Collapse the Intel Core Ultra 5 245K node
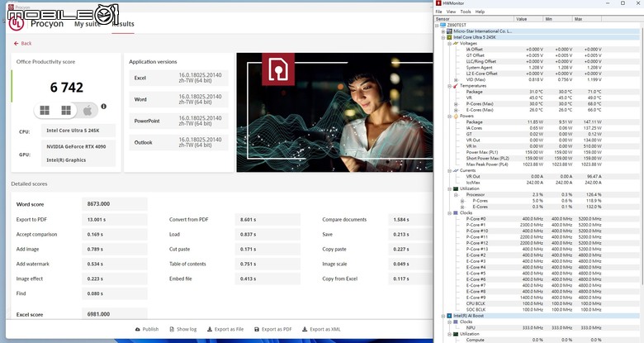644x343 pixels. coord(443,37)
